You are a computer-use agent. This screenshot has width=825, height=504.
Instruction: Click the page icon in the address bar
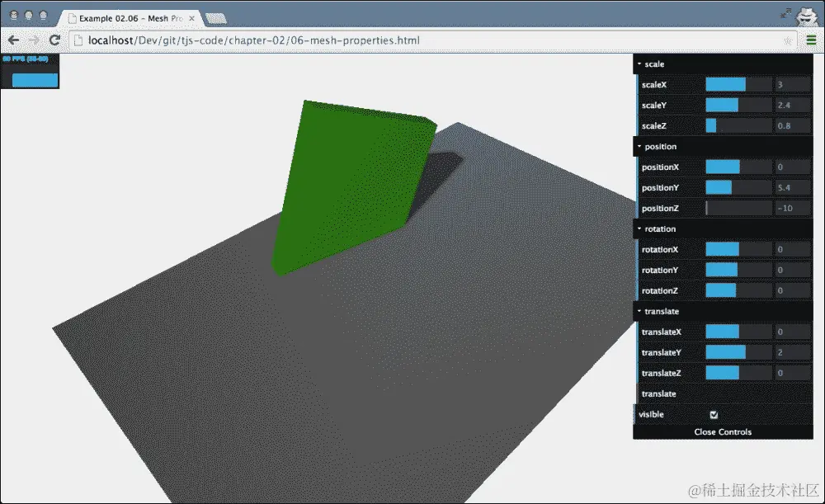tap(78, 40)
